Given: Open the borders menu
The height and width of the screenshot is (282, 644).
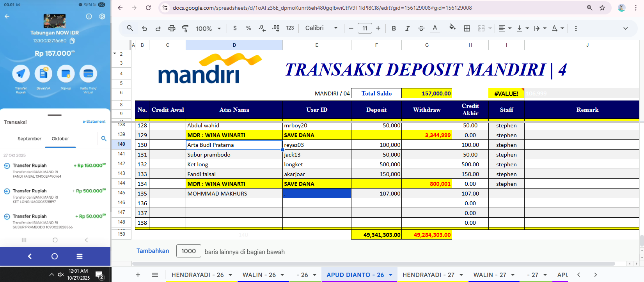Looking at the screenshot, I should click(467, 28).
